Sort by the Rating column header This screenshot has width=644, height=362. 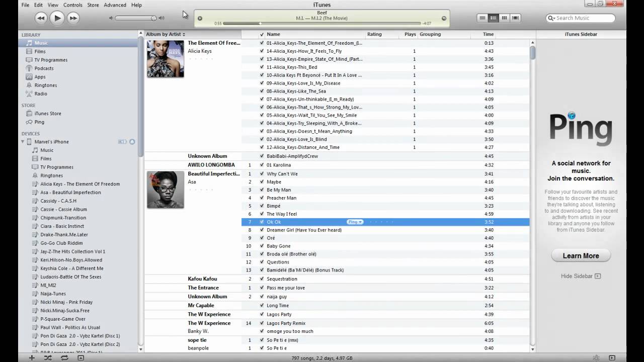(x=374, y=34)
